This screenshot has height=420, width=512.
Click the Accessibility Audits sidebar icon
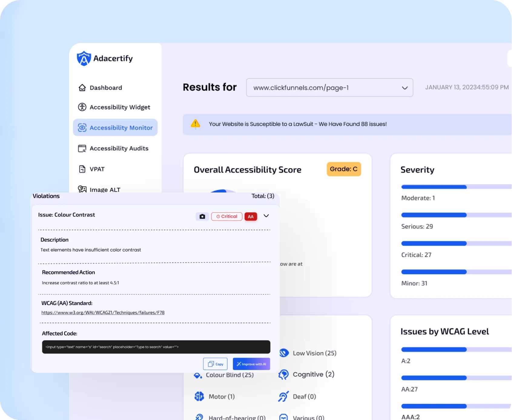[x=82, y=149]
